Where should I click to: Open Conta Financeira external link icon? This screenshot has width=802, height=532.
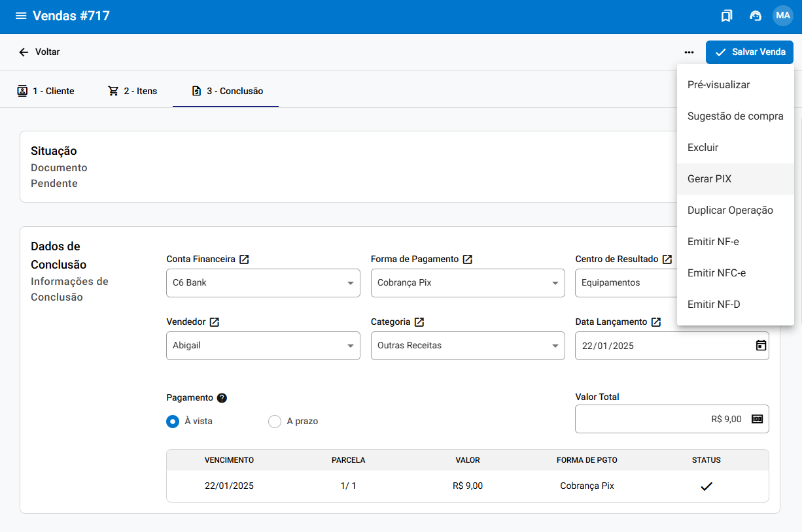pyautogui.click(x=244, y=259)
